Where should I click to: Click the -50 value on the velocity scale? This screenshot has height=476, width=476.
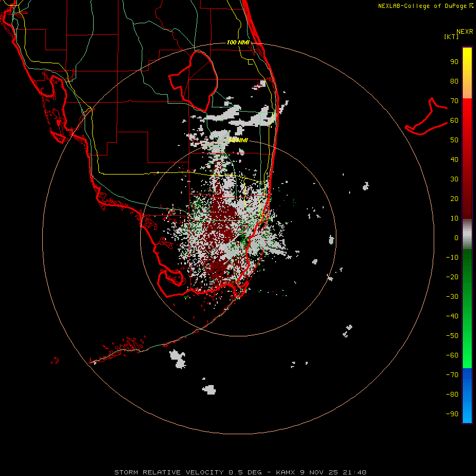click(452, 336)
